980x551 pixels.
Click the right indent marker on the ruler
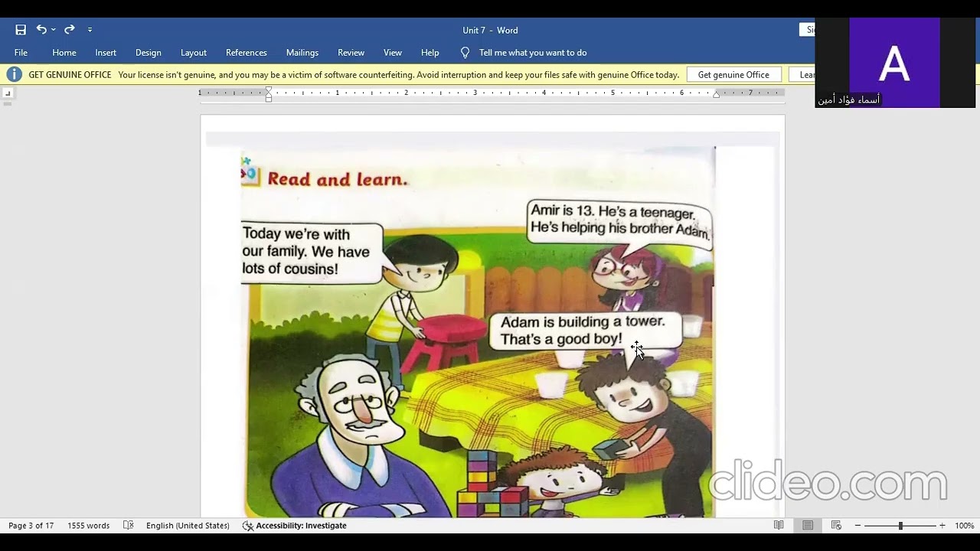click(x=717, y=94)
